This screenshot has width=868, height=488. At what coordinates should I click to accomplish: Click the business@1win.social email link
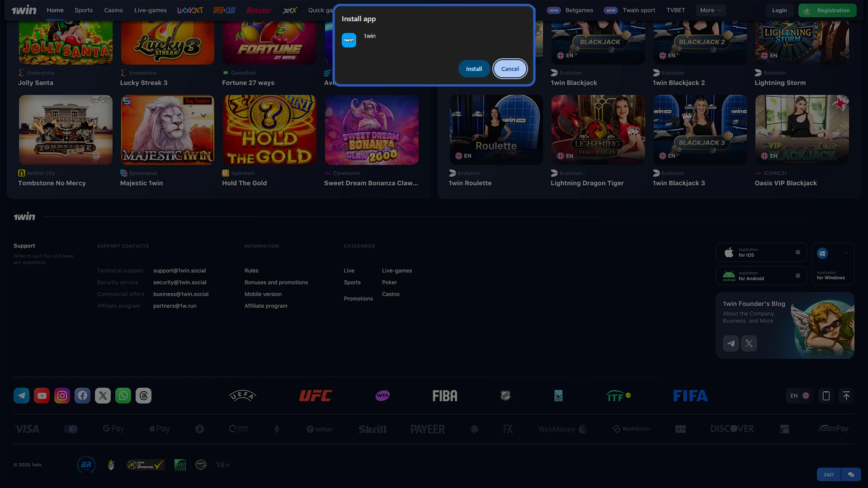181,294
